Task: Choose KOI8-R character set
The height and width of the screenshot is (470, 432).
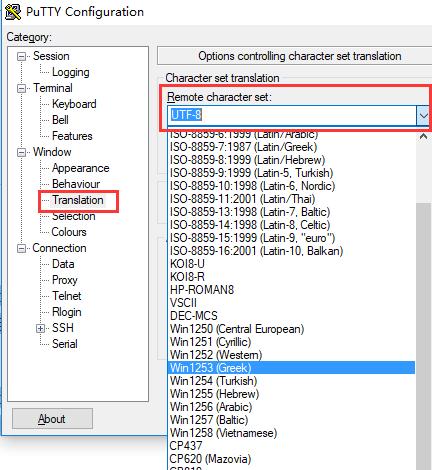Action: pyautogui.click(x=187, y=277)
